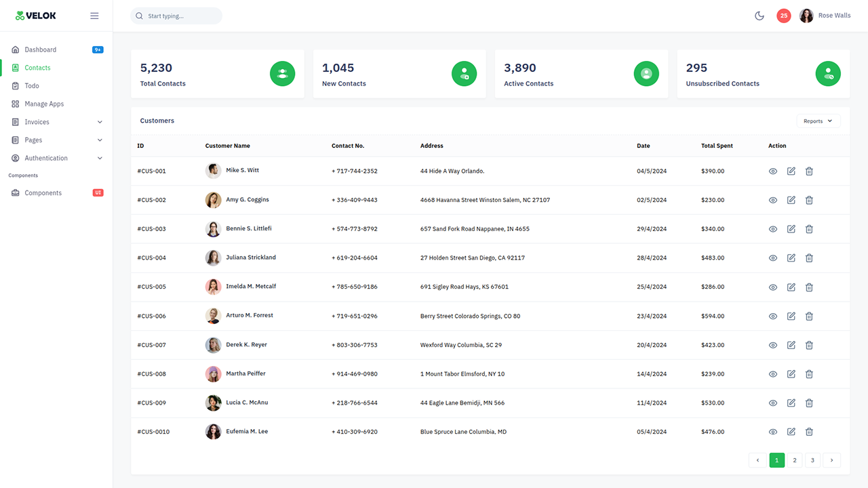Delete Eufemia M. Lee with trash icon
This screenshot has height=488, width=868.
(x=809, y=431)
